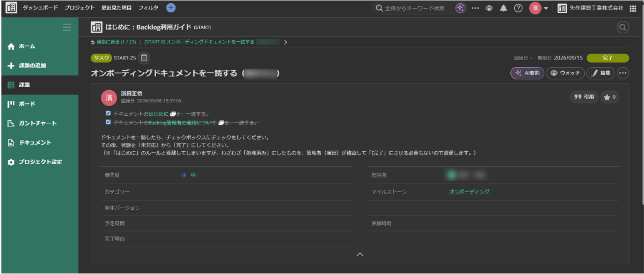Select 課題の追加 in the sidebar
This screenshot has width=644, height=274.
(x=40, y=66)
